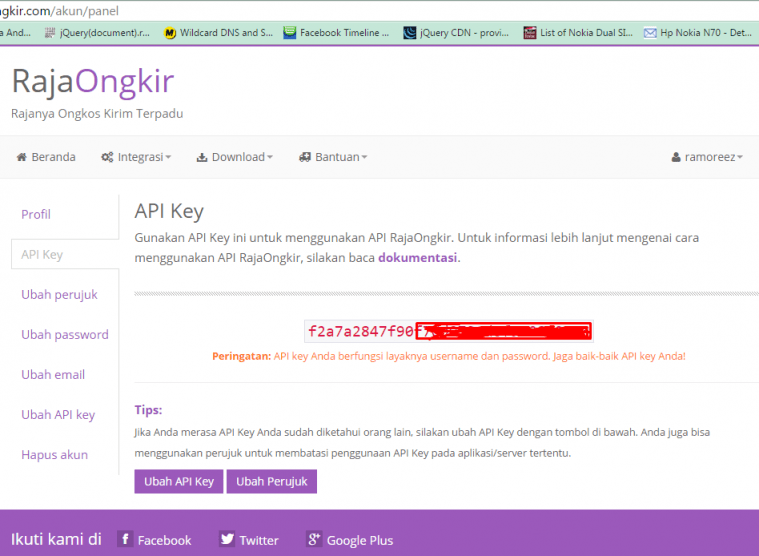Open the dokumentasi link
Image resolution: width=759 pixels, height=556 pixels.
coord(418,258)
